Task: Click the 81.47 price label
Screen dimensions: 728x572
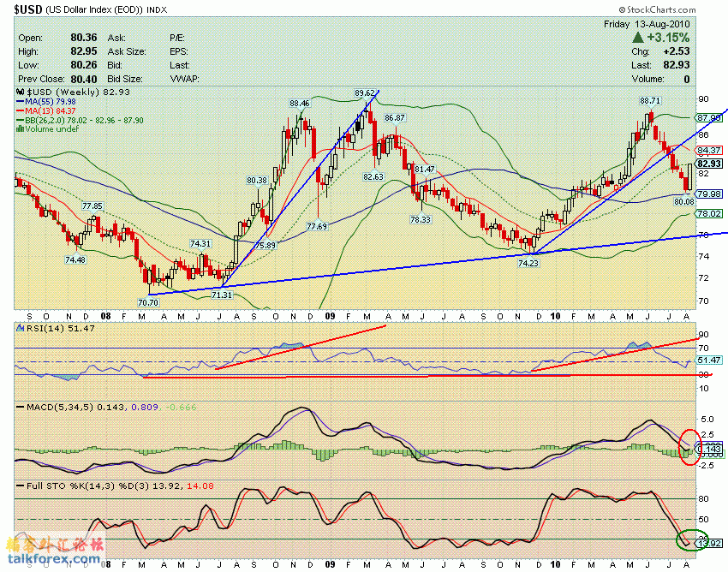Action: pyautogui.click(x=425, y=170)
